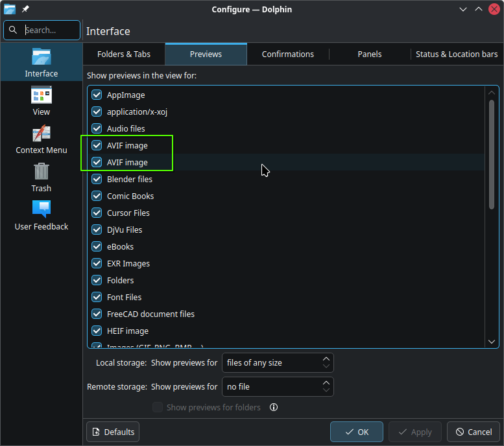The image size is (504, 446).
Task: Open the Interface settings category
Action: (41, 62)
